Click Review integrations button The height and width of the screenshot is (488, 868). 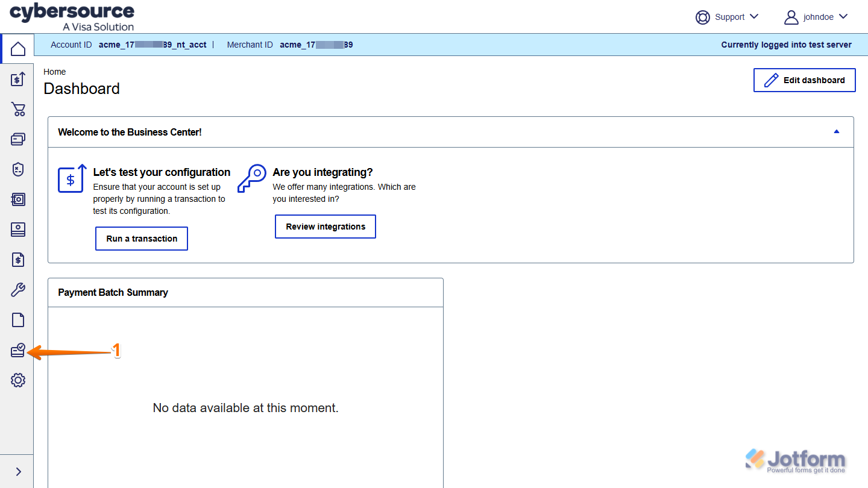pos(325,227)
